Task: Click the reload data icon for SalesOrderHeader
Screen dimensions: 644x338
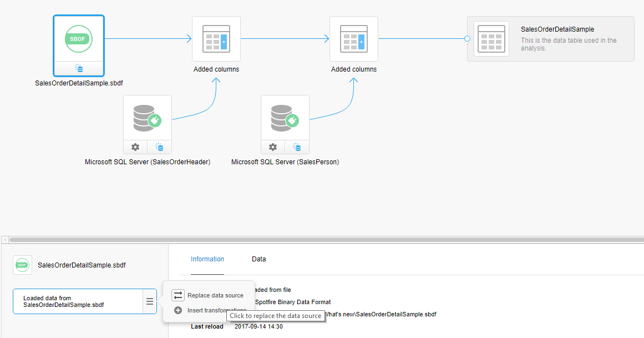Action: 159,147
